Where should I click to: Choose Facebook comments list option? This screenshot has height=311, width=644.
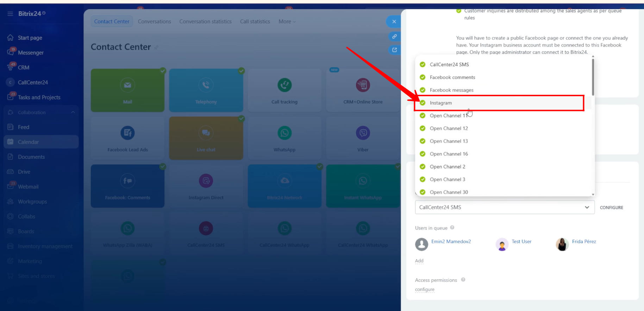coord(452,77)
